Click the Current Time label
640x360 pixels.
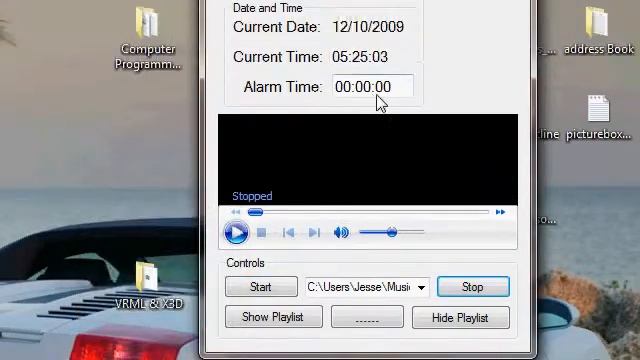278,57
